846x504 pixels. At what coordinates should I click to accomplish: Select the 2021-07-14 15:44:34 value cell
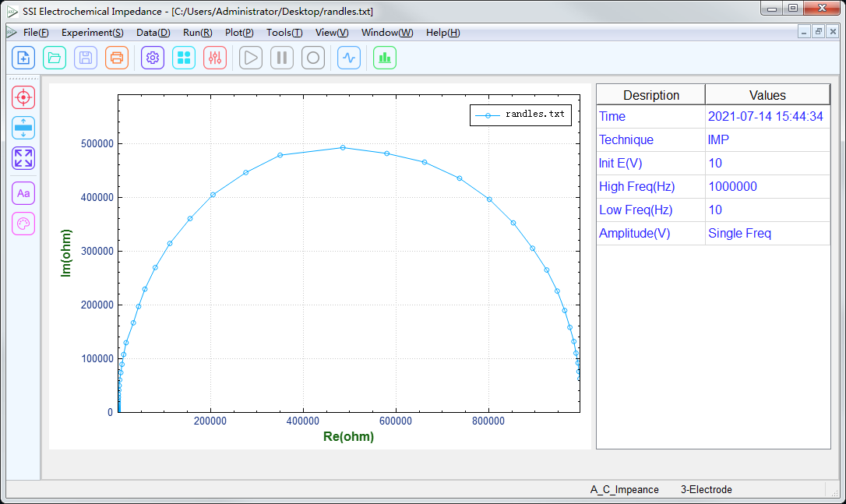pyautogui.click(x=767, y=117)
